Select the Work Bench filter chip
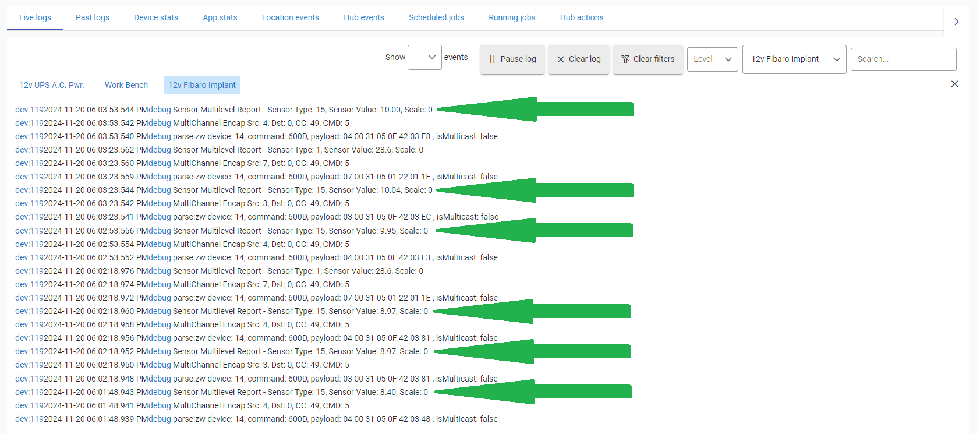Screen dimensions: 980x434 [x=126, y=85]
